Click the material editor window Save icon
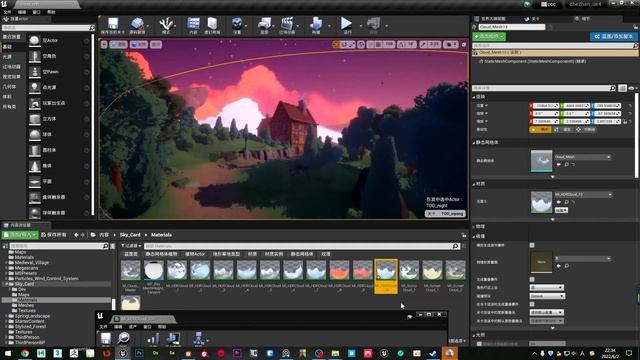The height and width of the screenshot is (360, 640). coord(106,338)
